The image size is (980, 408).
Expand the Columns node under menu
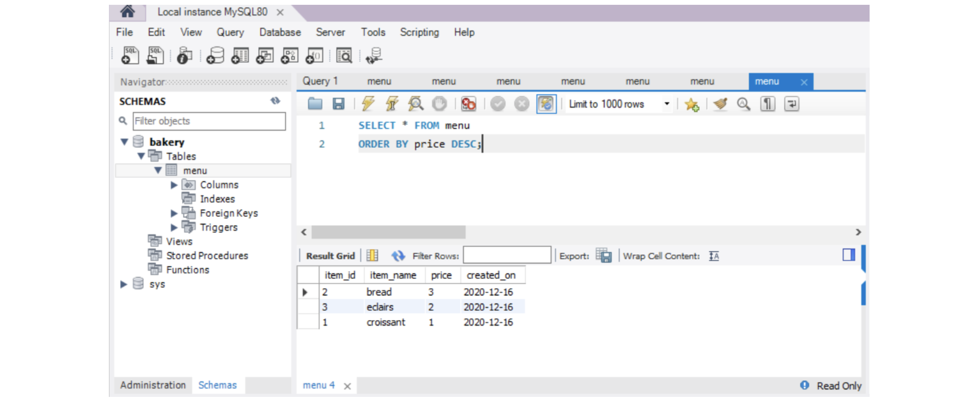coord(174,185)
